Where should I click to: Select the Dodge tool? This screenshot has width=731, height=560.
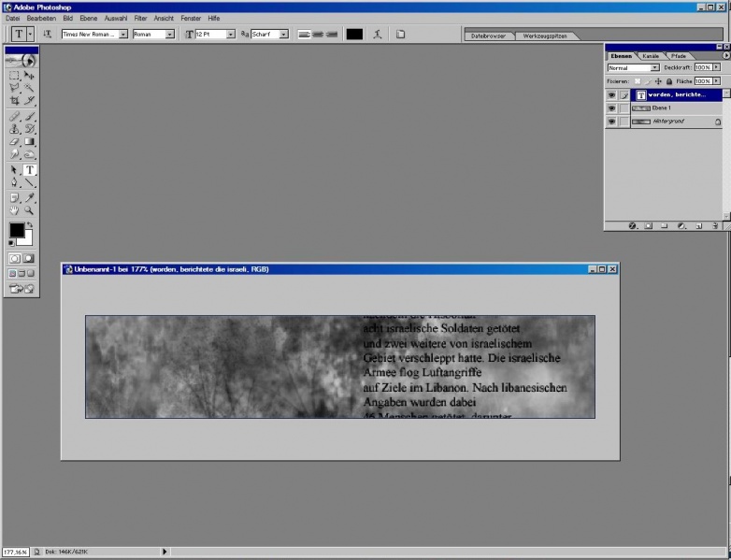tap(29, 154)
